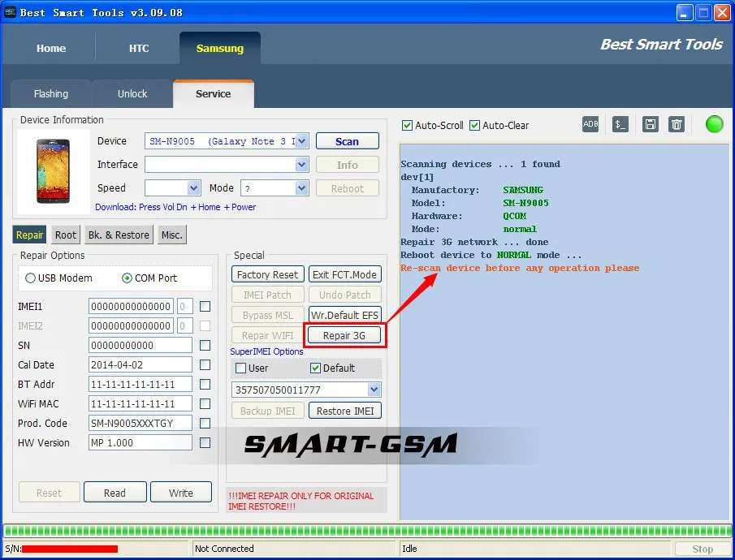The image size is (735, 560).
Task: Click the Galaxy Note 3 device image
Action: (53, 171)
